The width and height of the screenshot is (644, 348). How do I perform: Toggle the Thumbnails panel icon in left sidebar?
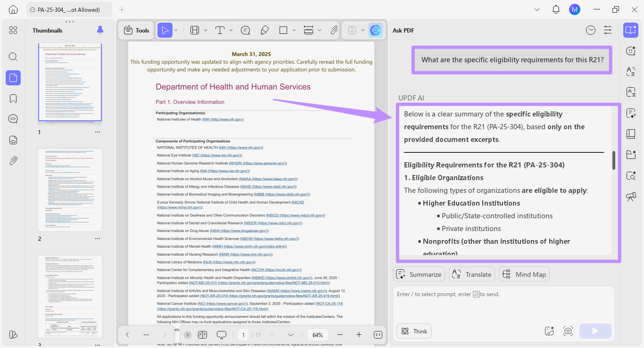(x=13, y=78)
